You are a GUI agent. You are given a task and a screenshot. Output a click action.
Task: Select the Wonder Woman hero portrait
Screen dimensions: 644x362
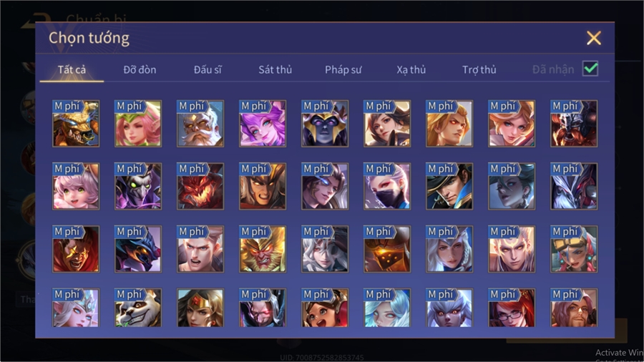pos(200,308)
